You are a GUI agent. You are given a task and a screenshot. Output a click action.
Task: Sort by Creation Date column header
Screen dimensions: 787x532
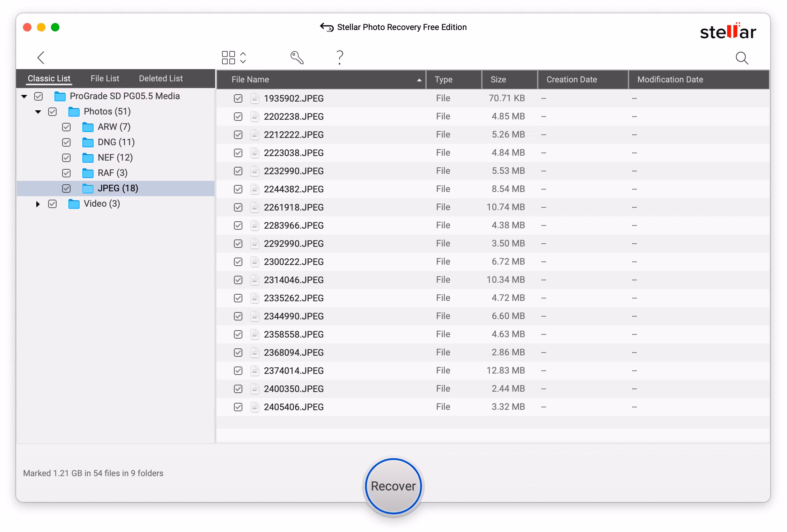coord(583,80)
